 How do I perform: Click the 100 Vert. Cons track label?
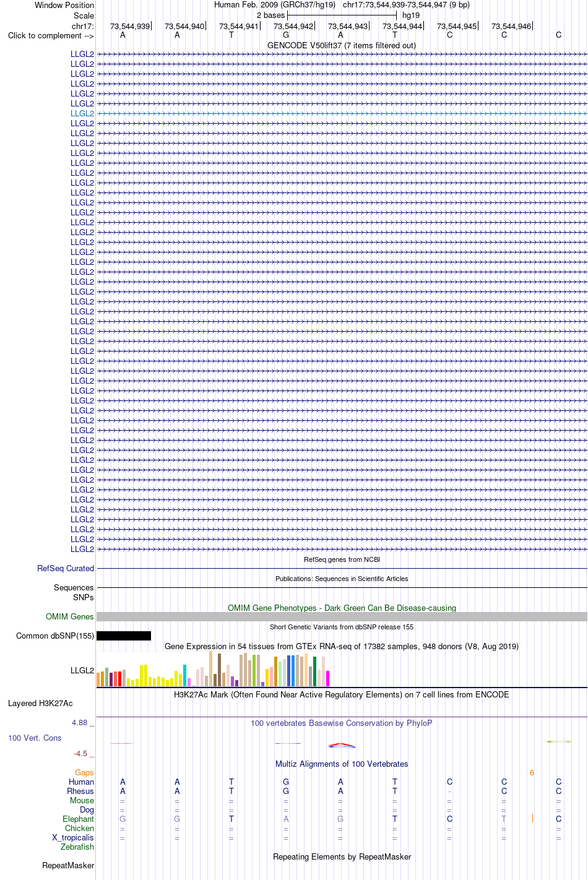(35, 738)
